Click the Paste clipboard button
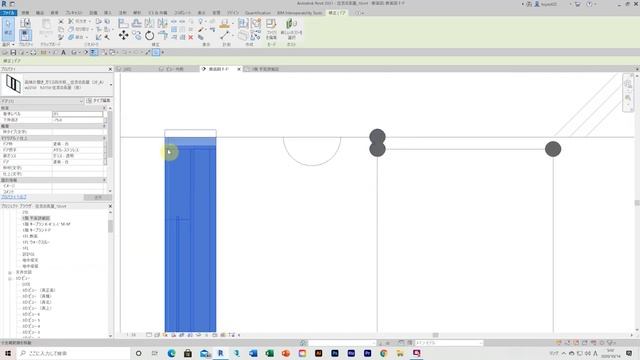This screenshot has height=360, width=640. pos(46,28)
